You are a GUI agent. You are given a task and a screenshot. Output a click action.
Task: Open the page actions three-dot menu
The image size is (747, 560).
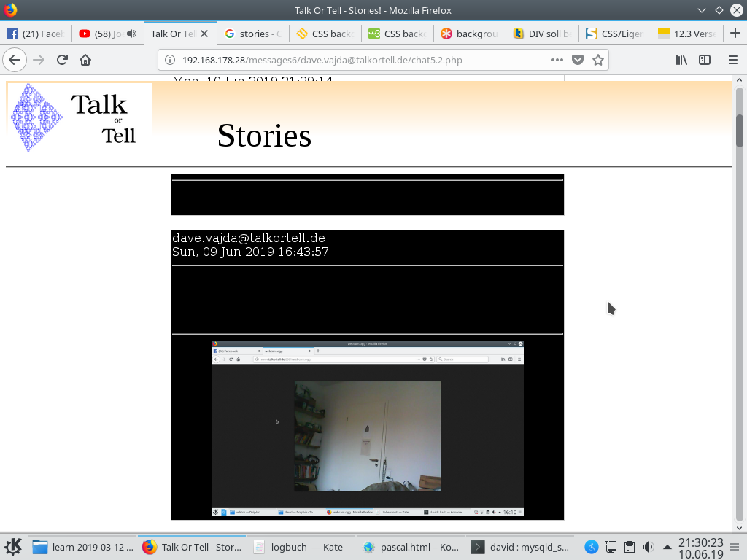pyautogui.click(x=557, y=60)
